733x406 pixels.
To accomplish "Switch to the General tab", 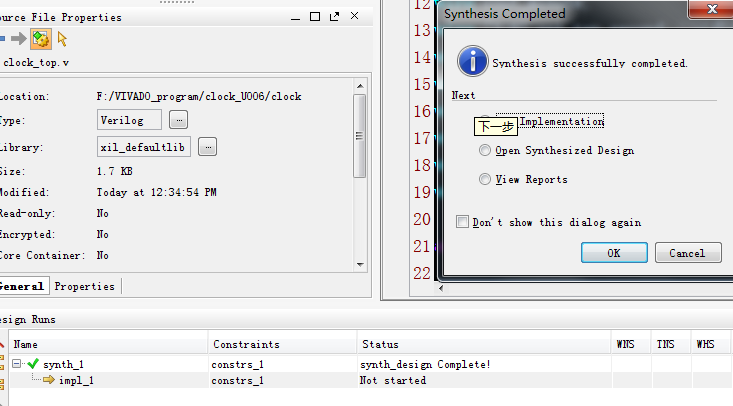I will [22, 286].
